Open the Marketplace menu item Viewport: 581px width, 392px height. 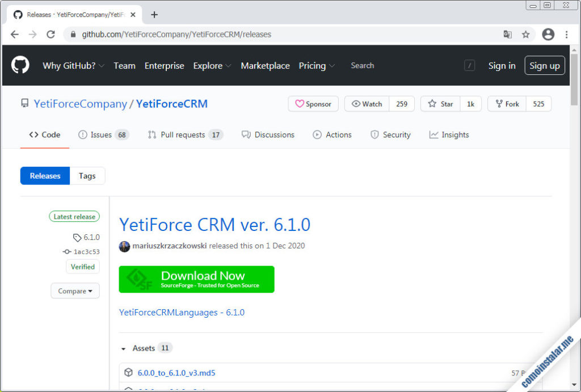pyautogui.click(x=265, y=65)
